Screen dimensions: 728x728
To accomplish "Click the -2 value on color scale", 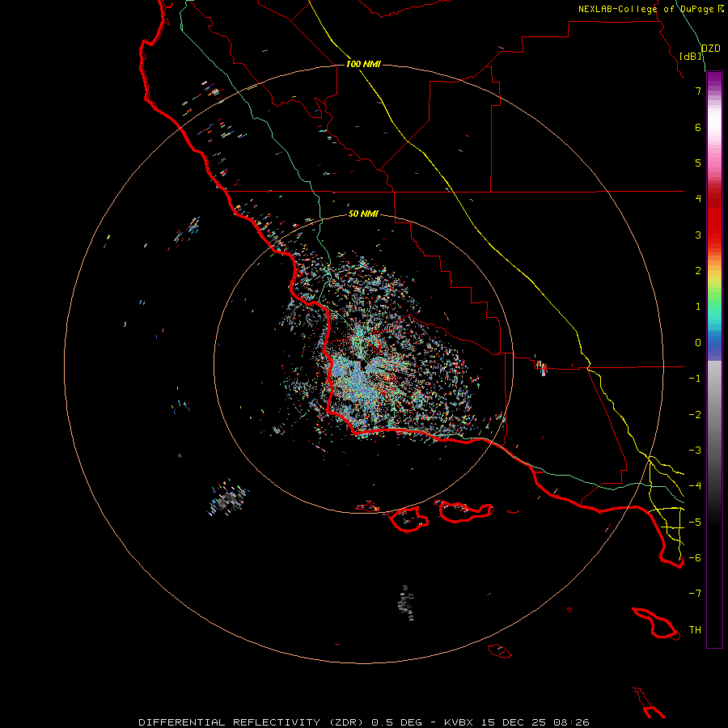I will coord(695,415).
